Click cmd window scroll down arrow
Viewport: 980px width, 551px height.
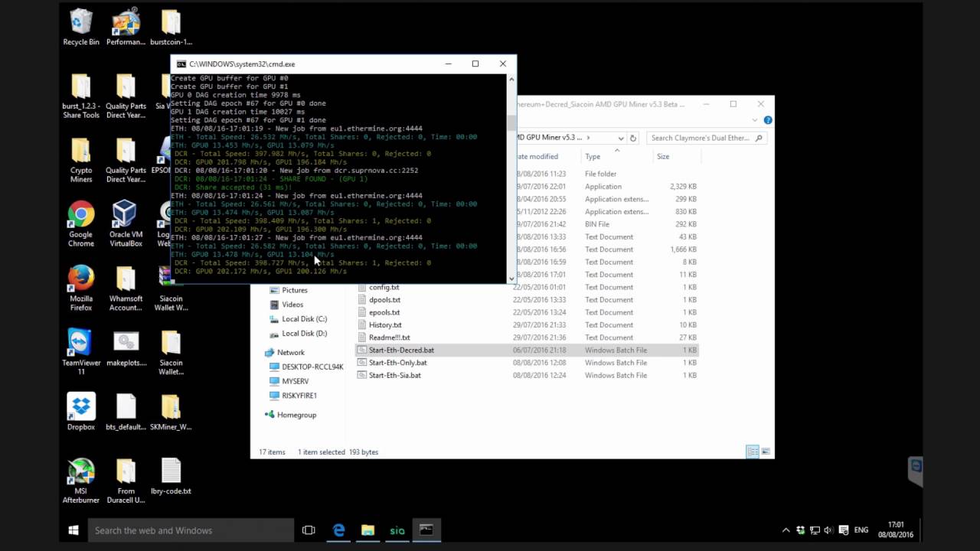(x=511, y=279)
